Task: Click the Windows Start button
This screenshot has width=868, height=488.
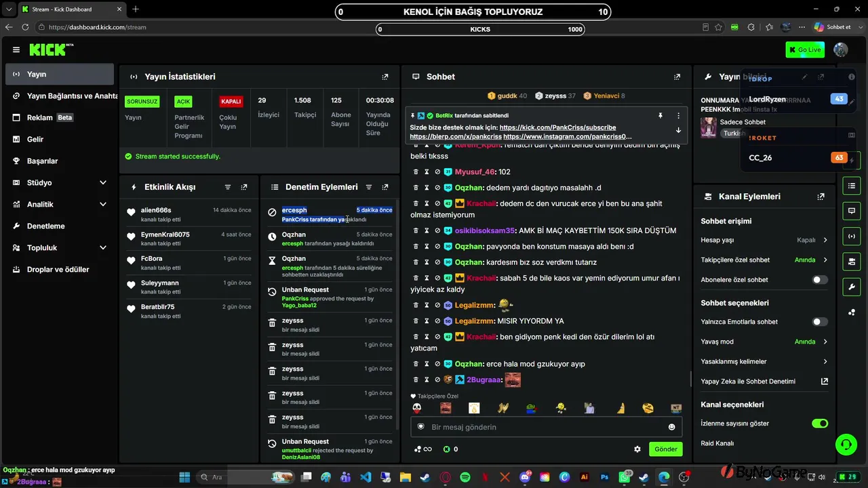Action: tap(184, 477)
